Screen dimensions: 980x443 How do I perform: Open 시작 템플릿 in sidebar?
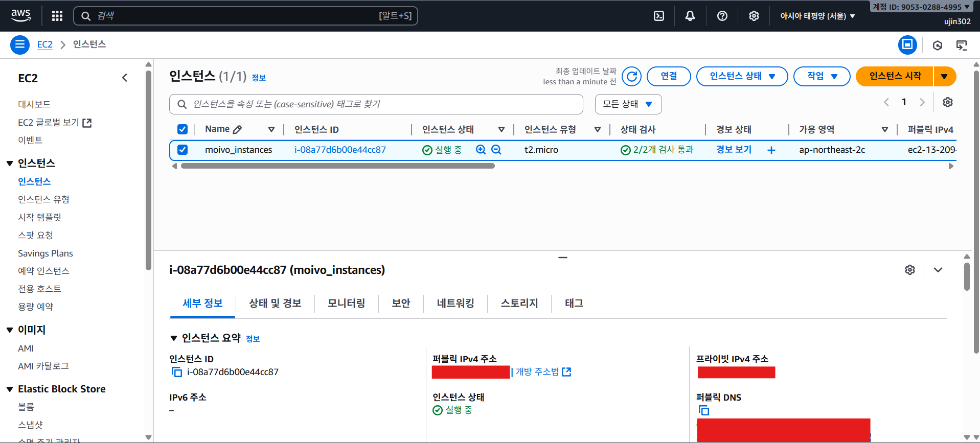click(x=40, y=217)
